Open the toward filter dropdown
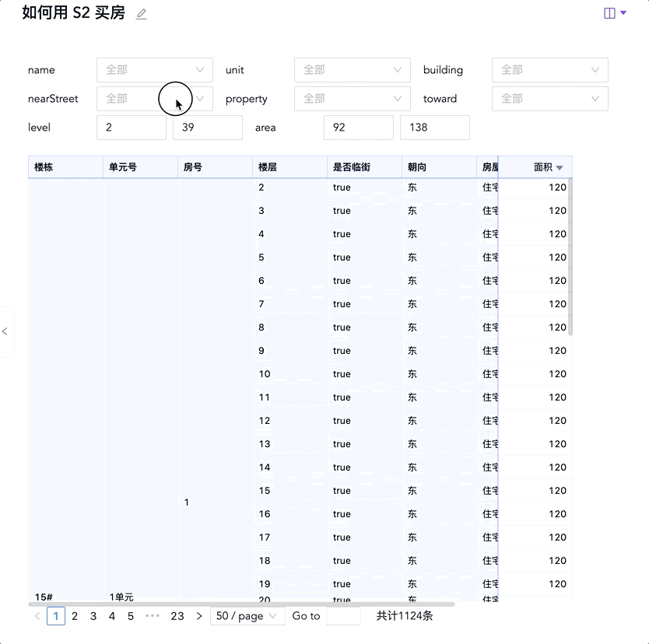Image resolution: width=649 pixels, height=644 pixels. click(x=550, y=99)
